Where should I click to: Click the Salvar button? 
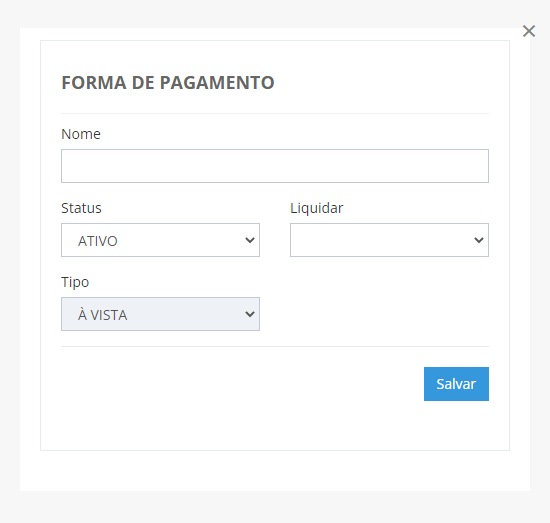[x=456, y=384]
